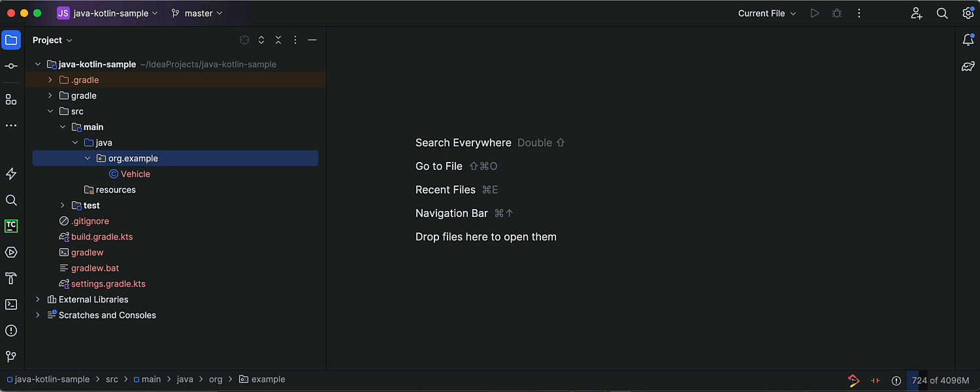Expand the External Libraries node
The height and width of the screenshot is (392, 980).
38,299
